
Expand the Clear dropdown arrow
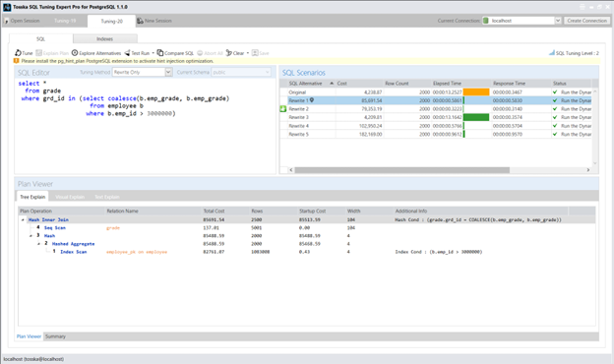pyautogui.click(x=248, y=53)
